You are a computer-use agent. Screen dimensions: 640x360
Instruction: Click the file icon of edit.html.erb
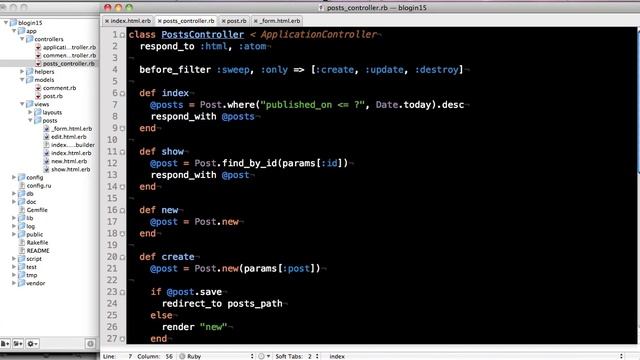click(46, 137)
